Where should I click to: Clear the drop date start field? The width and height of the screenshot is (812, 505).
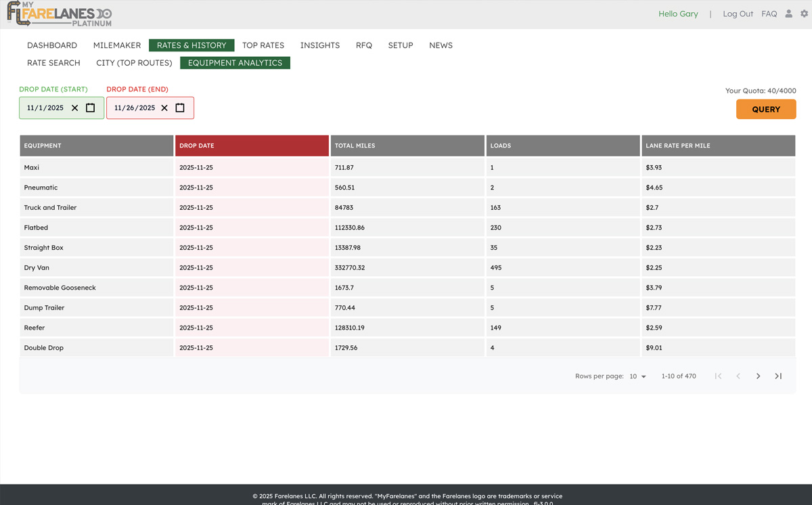[x=75, y=108]
